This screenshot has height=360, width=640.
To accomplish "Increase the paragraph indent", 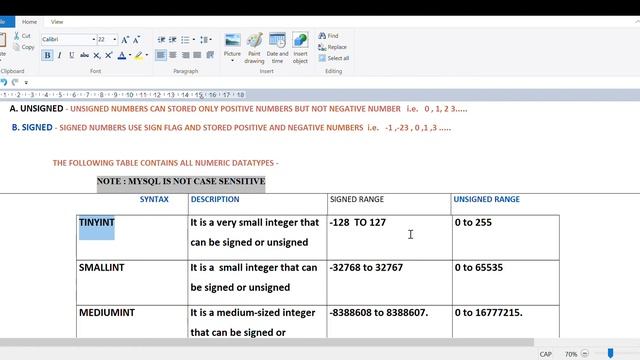I will [173, 40].
